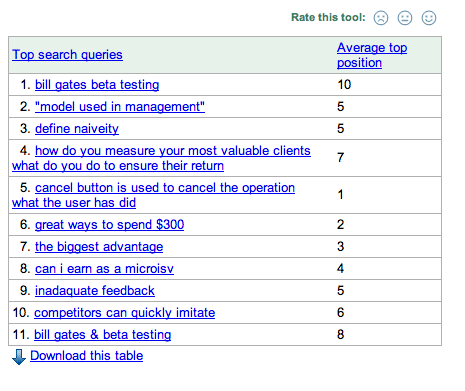Select position value 8 in row 11
Screen dimensions: 465x391
click(x=340, y=335)
